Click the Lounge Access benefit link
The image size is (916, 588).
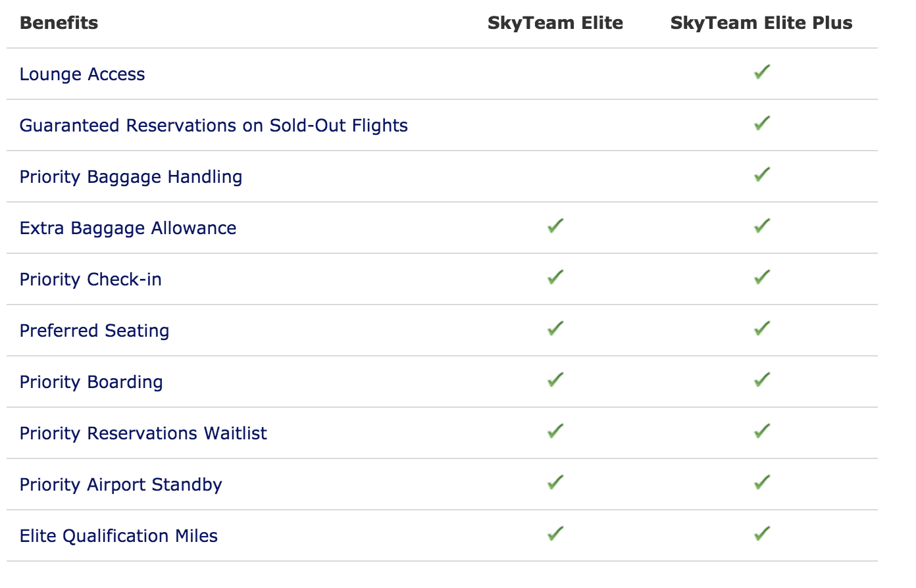click(x=82, y=74)
